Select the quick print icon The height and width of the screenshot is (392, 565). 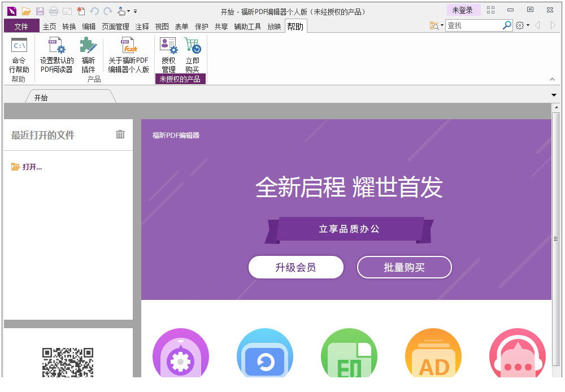click(54, 11)
